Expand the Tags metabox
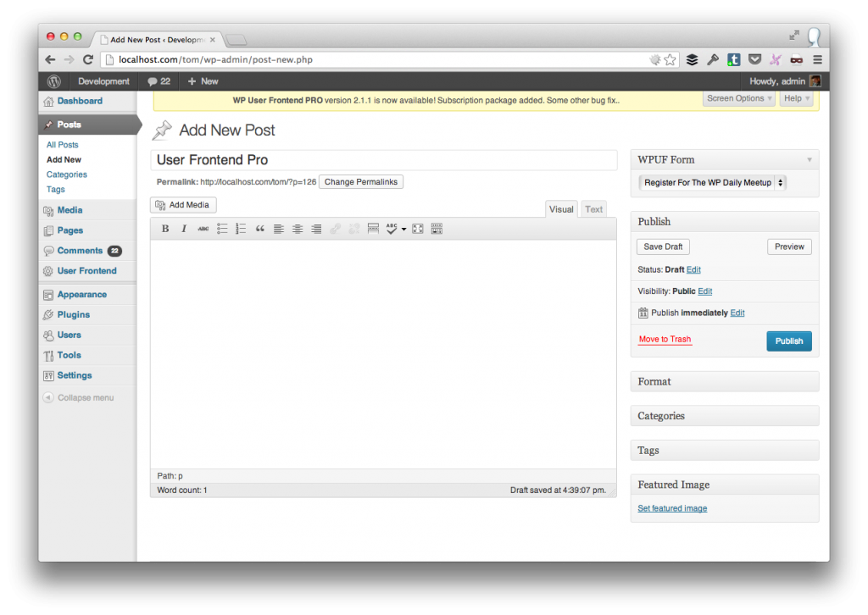868x615 pixels. tap(725, 450)
